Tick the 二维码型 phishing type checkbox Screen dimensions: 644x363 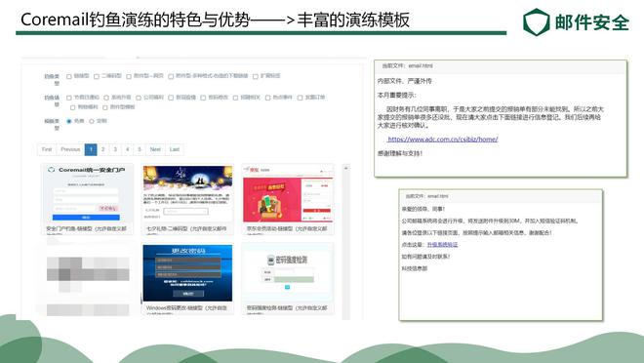tap(97, 76)
